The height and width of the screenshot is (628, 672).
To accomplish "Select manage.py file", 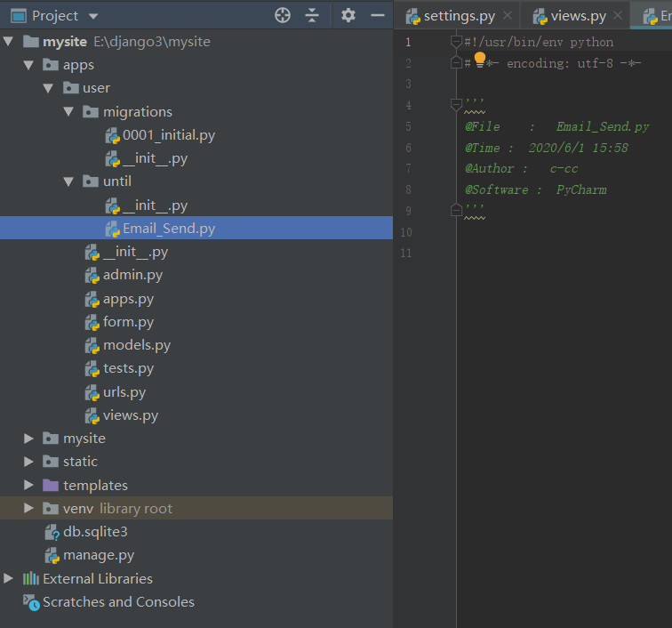I will (x=99, y=555).
